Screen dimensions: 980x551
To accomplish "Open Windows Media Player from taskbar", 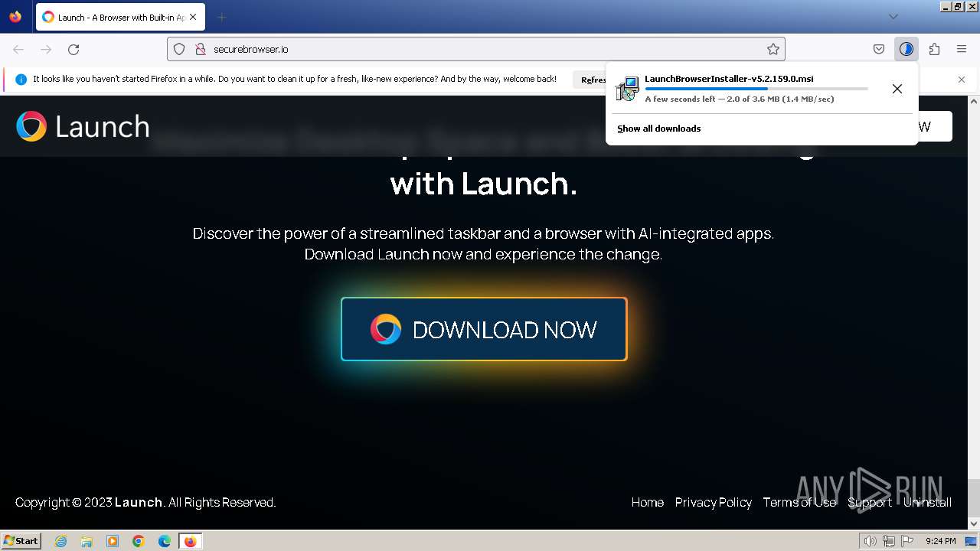I will (x=113, y=541).
